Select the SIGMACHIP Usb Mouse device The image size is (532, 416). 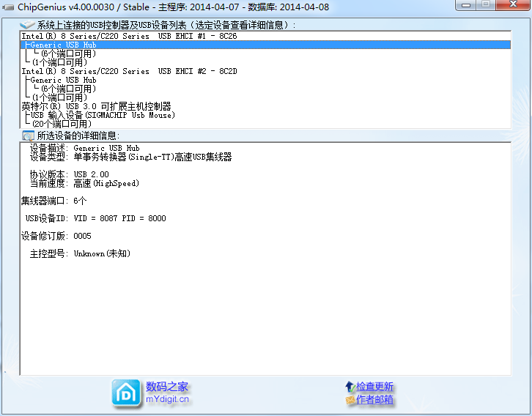[x=103, y=115]
